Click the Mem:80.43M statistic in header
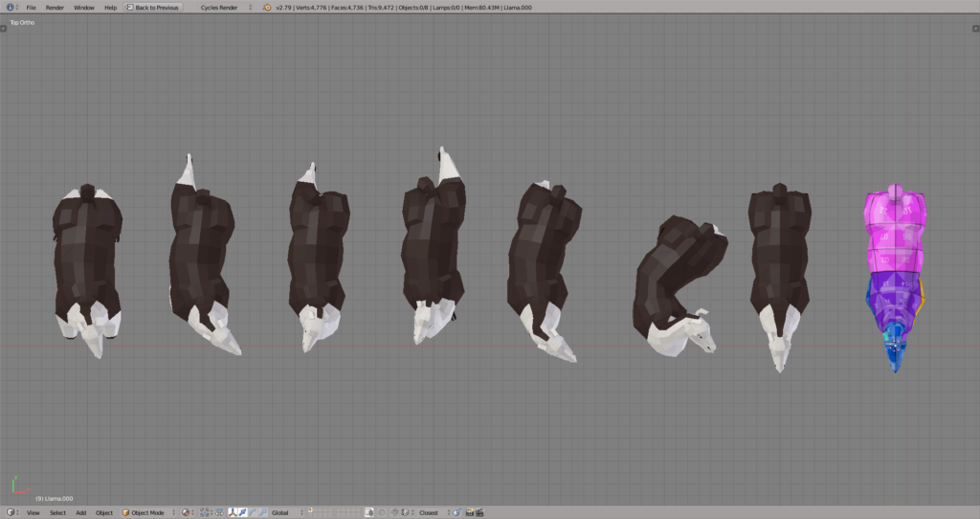980x519 pixels. 481,8
